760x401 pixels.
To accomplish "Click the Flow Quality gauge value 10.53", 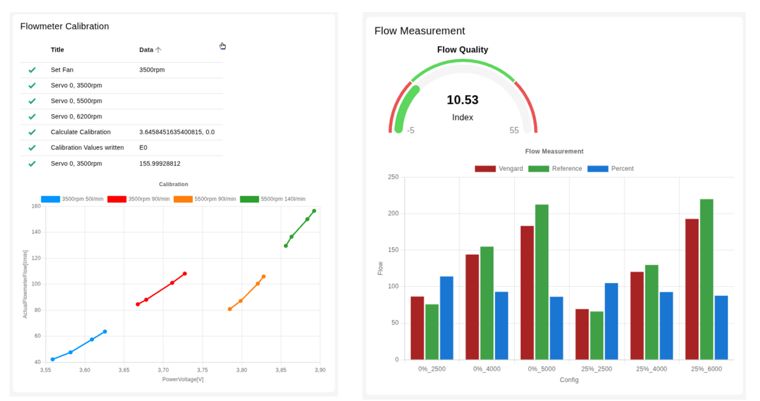I will (x=462, y=100).
